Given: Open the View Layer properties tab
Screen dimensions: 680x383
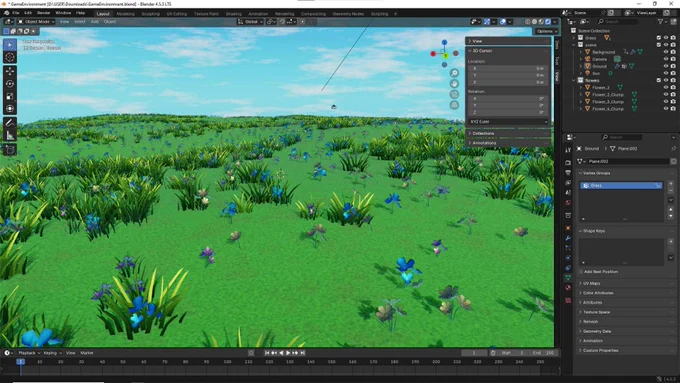Looking at the screenshot, I should point(568,183).
